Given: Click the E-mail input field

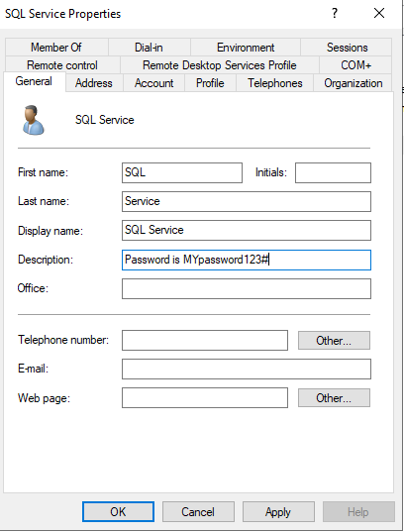Looking at the screenshot, I should point(247,370).
